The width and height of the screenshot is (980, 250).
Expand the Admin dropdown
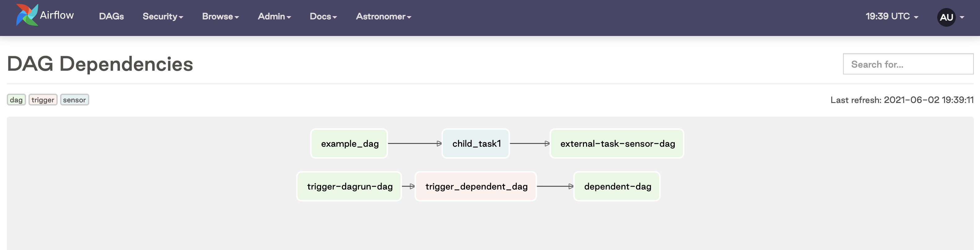[274, 16]
